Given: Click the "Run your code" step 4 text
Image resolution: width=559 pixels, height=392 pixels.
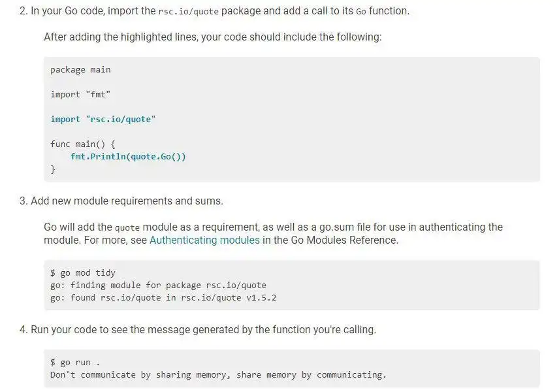Looking at the screenshot, I should pos(203,329).
